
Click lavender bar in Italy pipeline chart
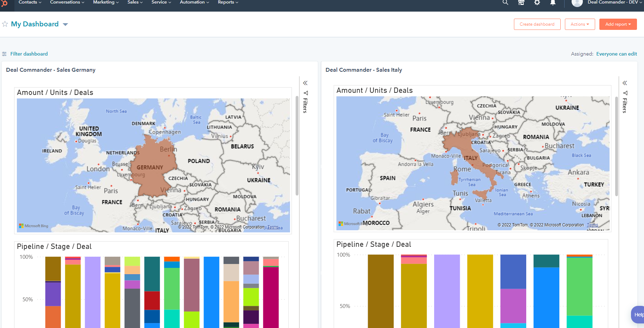(x=447, y=291)
